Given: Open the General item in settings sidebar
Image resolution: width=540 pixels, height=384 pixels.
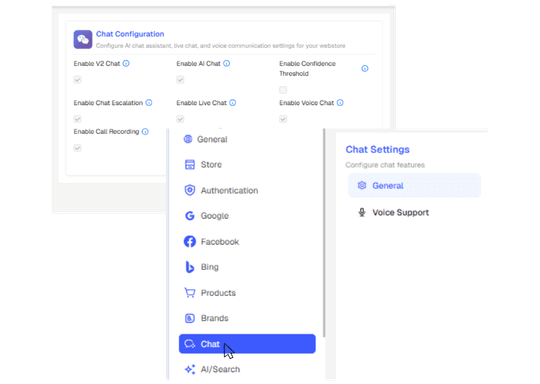Looking at the screenshot, I should [247, 139].
